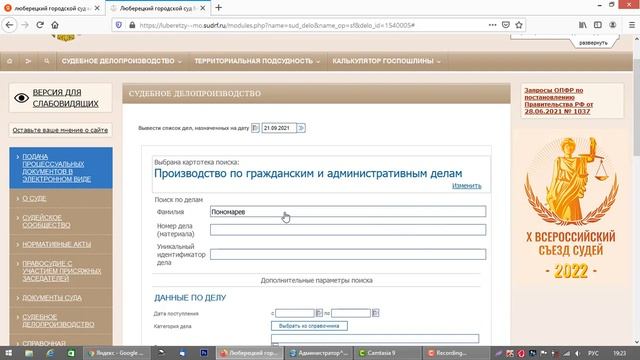This screenshot has height=360, width=640.
Task: Open Internet Explorer from the taskbar
Action: tap(50, 353)
